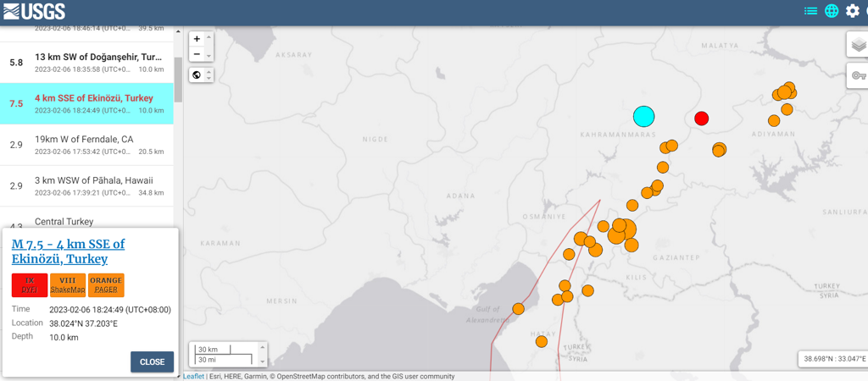Close the earthquake details popup
This screenshot has height=381, width=868.
click(x=153, y=362)
